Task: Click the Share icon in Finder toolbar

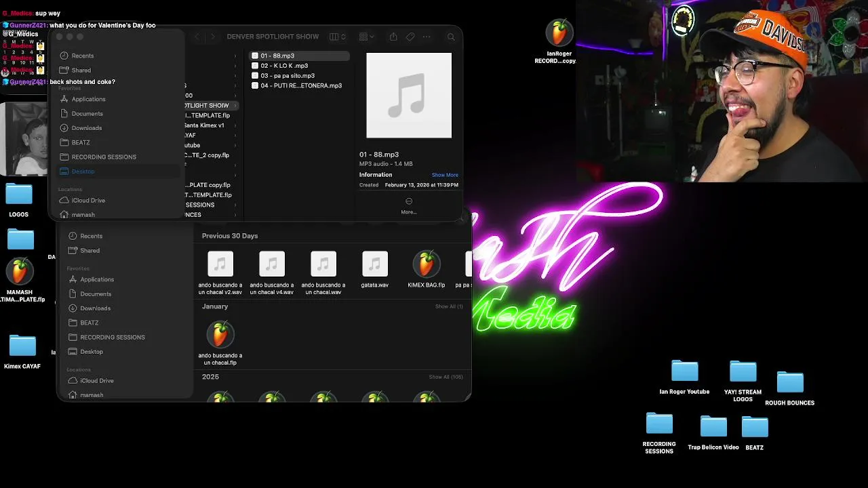Action: point(393,37)
